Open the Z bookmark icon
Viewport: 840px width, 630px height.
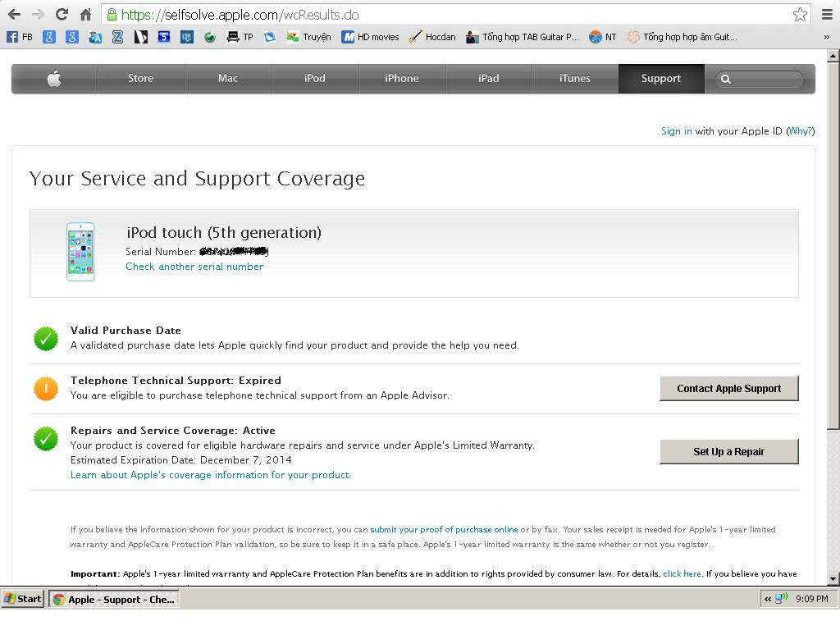point(118,37)
